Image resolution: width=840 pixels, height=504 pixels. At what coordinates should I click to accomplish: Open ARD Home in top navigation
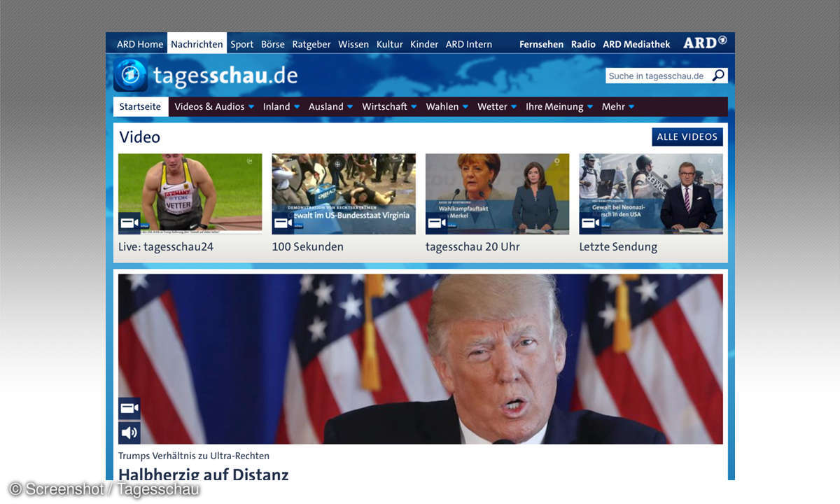(140, 44)
